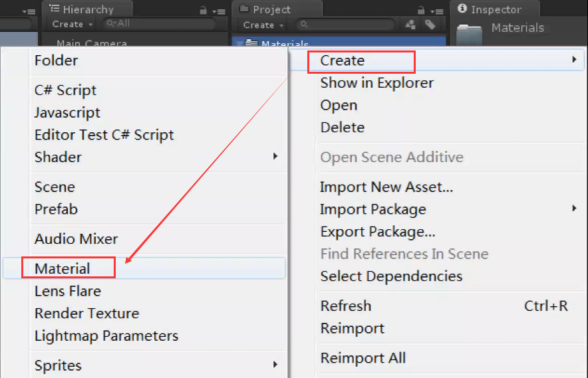Click the Project folder icon on tab
588x378 pixels.
(244, 8)
